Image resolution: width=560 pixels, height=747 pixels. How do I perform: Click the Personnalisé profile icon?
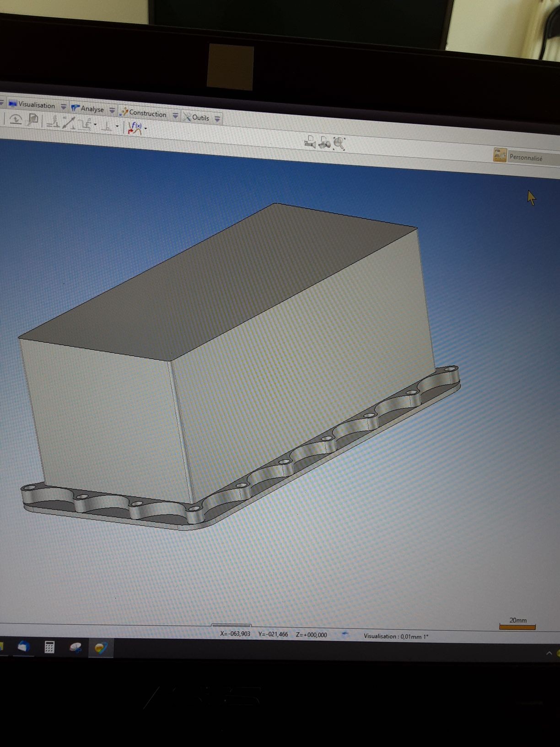(500, 155)
